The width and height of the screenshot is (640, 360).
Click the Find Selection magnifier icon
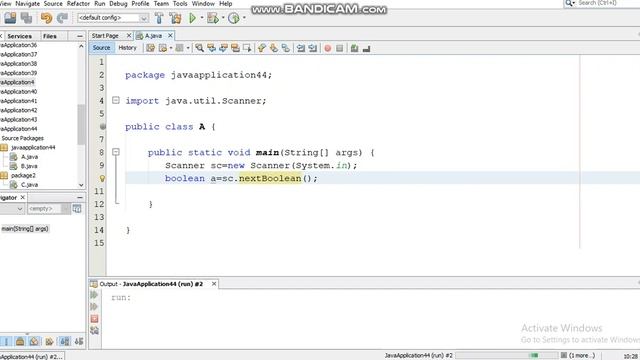[199, 48]
